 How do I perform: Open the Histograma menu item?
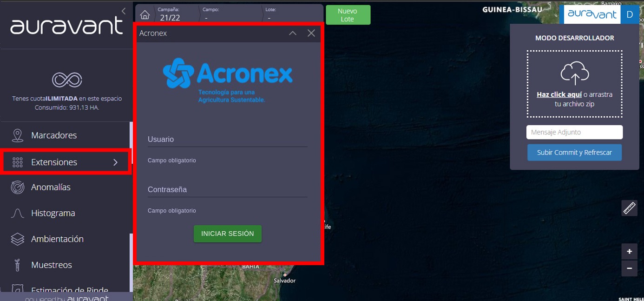tap(66, 214)
